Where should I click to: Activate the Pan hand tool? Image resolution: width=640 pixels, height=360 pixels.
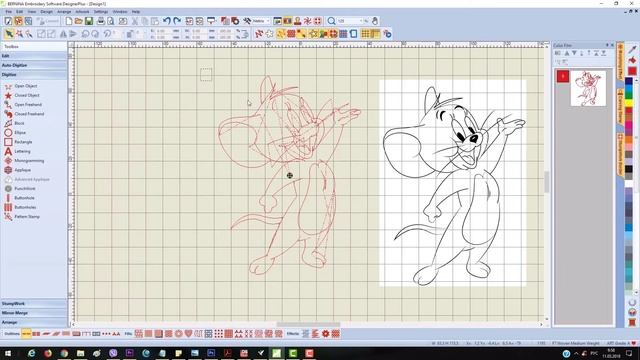[x=375, y=21]
